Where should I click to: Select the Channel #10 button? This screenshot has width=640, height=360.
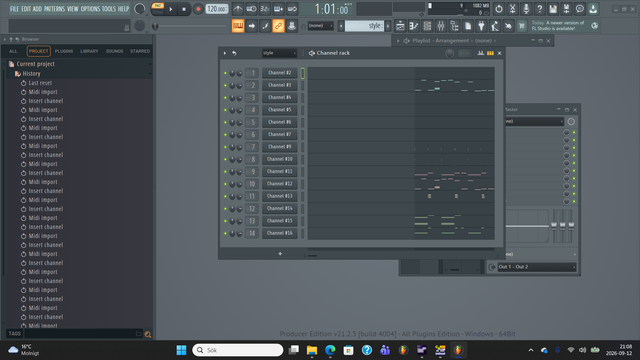[x=280, y=159]
